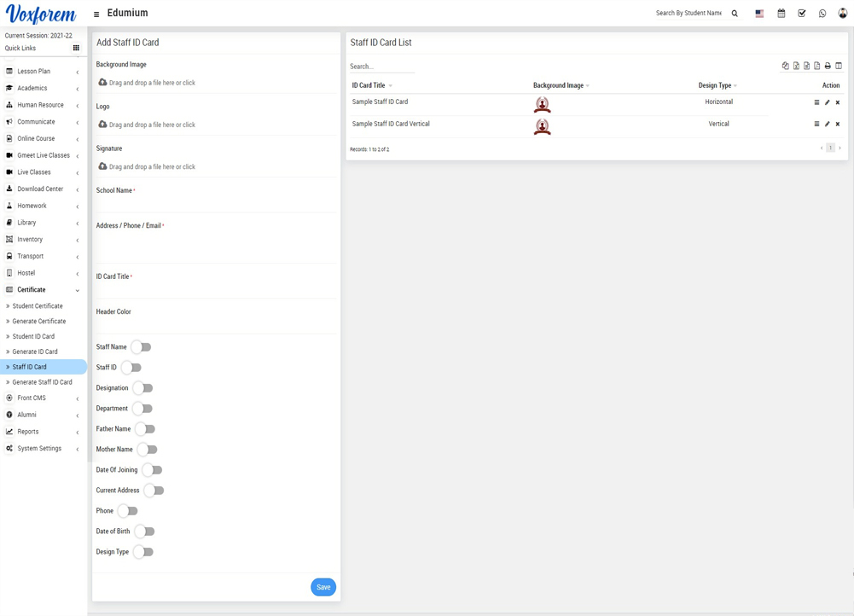
Task: Open the column visibility icon
Action: tap(839, 66)
